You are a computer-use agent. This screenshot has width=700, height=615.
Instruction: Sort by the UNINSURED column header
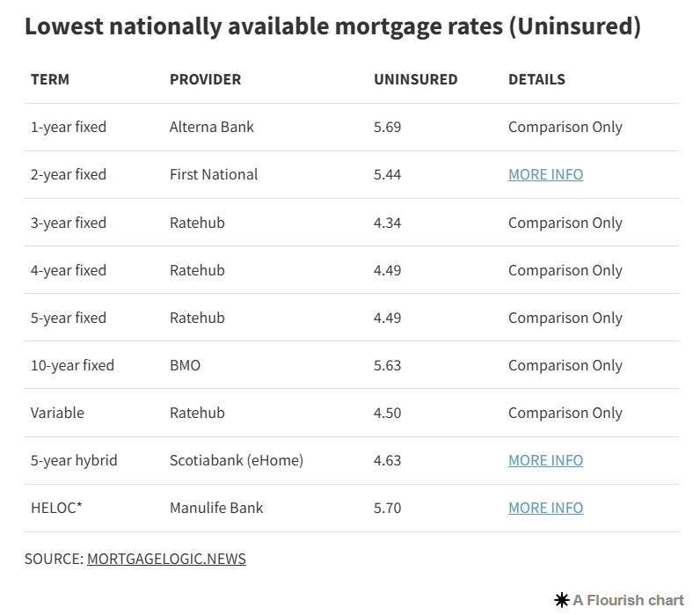416,79
